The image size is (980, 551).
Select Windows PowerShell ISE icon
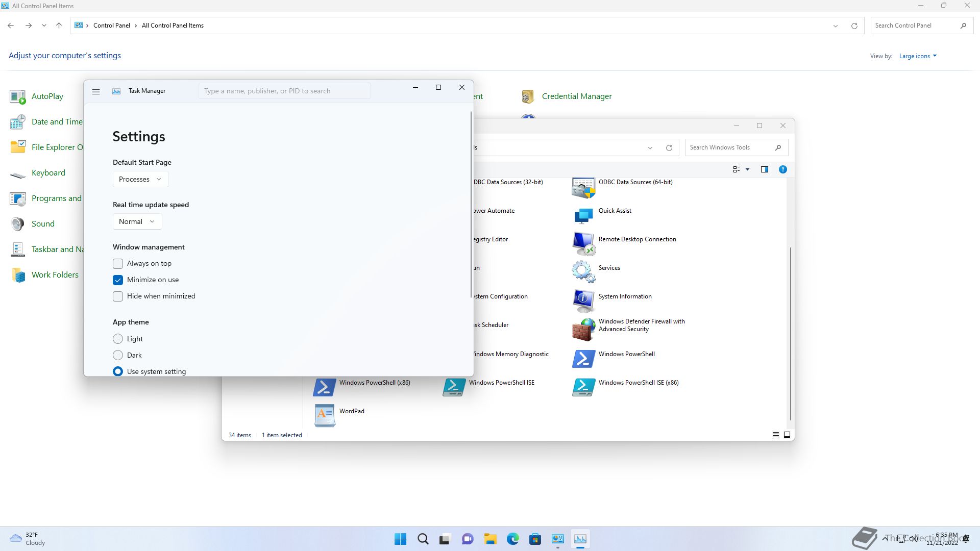(x=454, y=387)
